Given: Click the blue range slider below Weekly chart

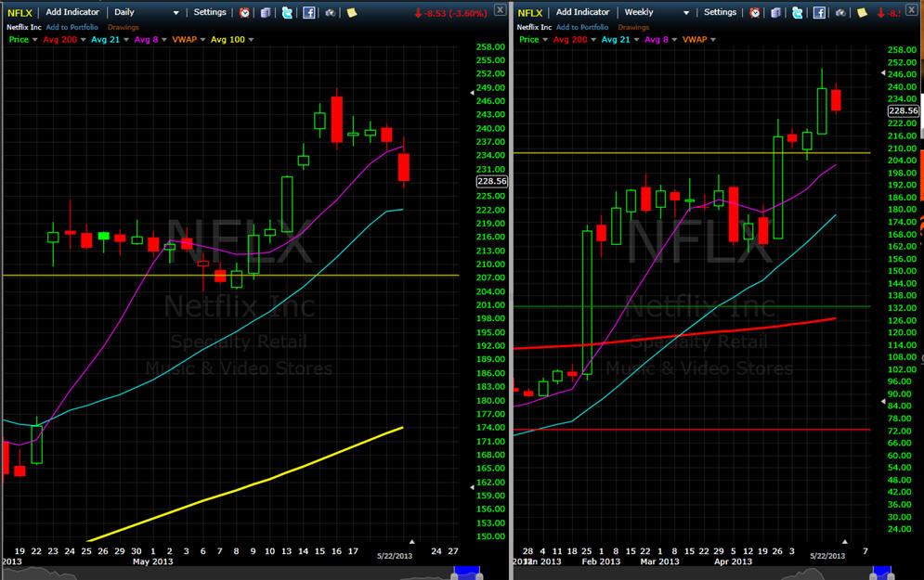Looking at the screenshot, I should pos(882,573).
